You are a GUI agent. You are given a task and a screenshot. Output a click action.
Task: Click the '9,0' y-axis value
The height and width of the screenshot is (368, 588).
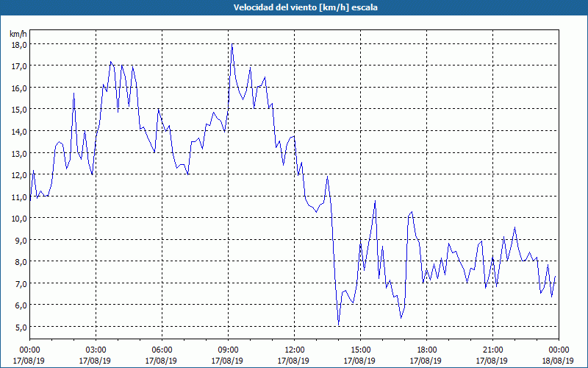point(21,241)
